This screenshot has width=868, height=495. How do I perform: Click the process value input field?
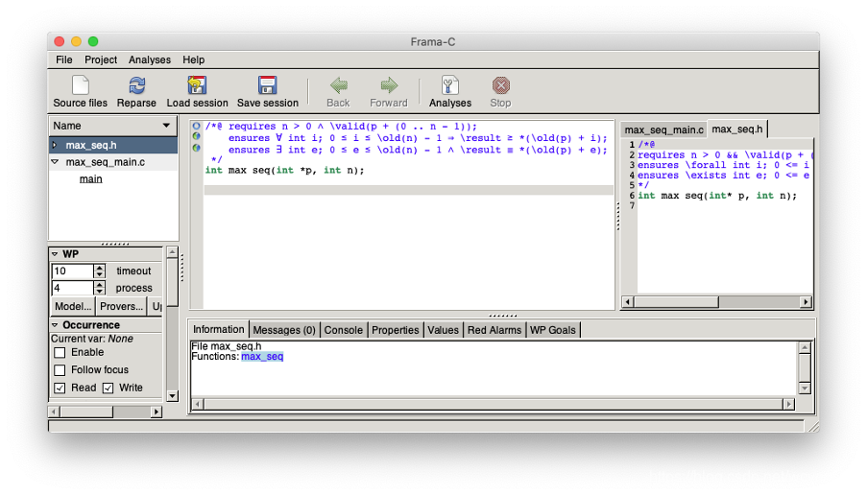coord(73,288)
